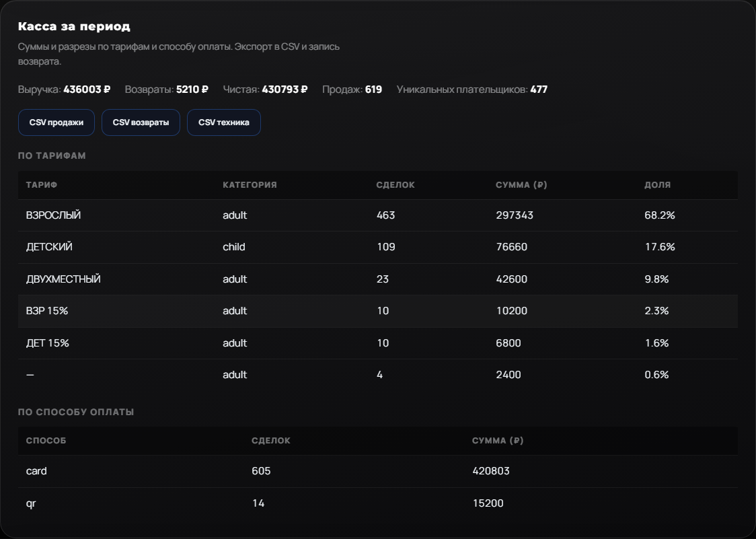756x539 pixels.
Task: Click the Возвраты amount 5210 ₽
Action: point(192,89)
